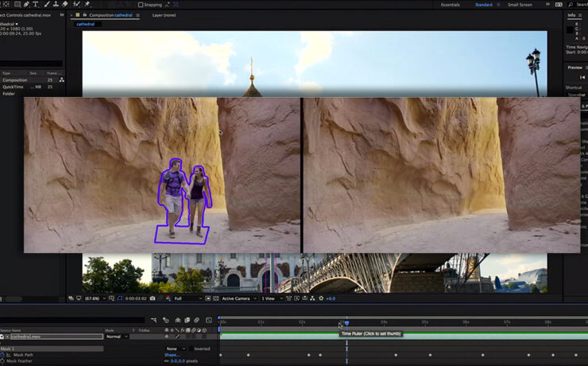Click the timeline search field
This screenshot has height=366, width=588.
coord(72,320)
